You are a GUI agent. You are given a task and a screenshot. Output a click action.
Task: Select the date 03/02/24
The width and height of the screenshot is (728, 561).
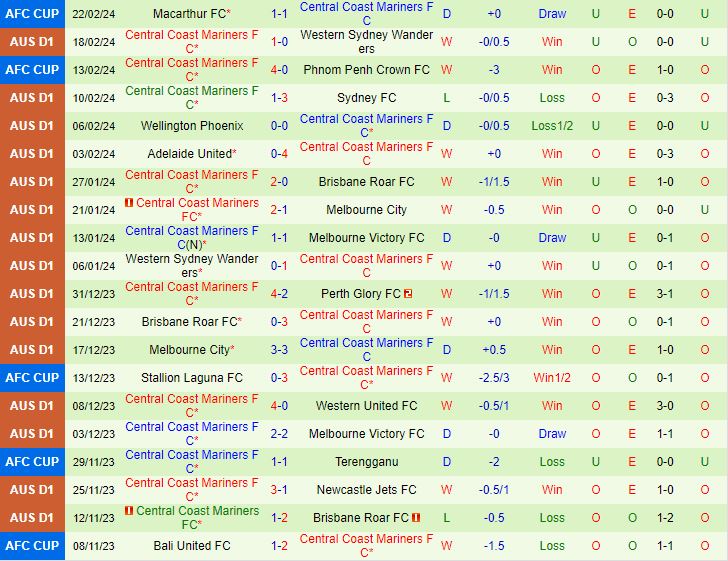click(x=94, y=154)
